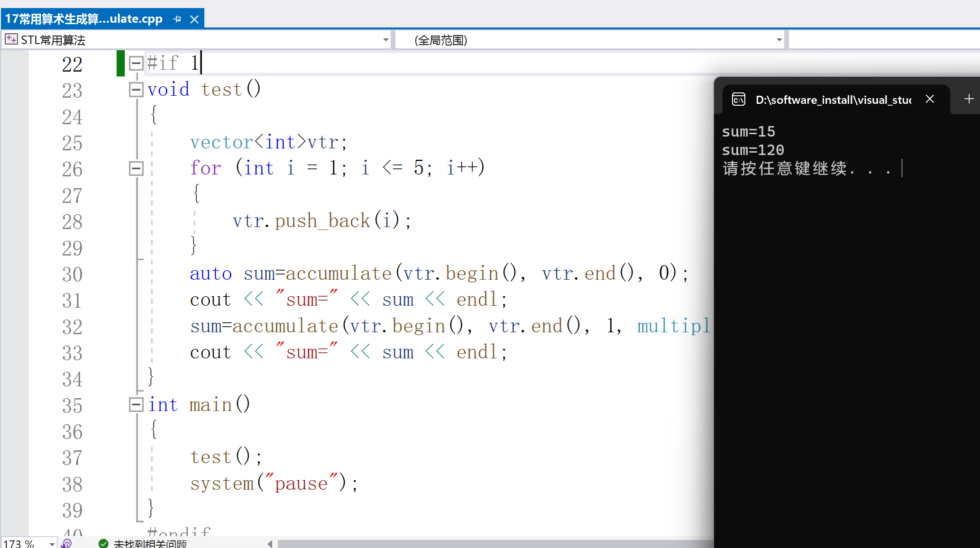Select the 17常用算术生成算...ulate.cpp editor tab

point(81,19)
